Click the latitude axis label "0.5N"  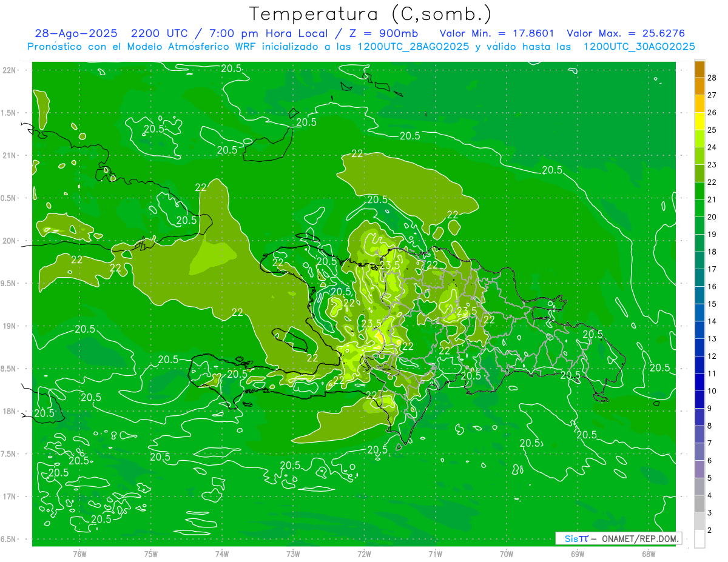(9, 198)
